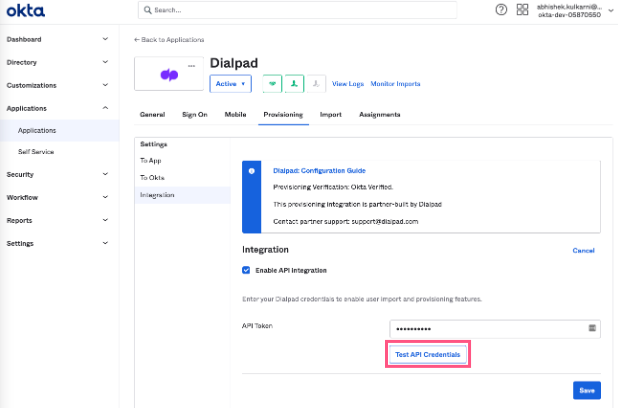
Task: Open the apps grid icon
Action: coord(522,9)
